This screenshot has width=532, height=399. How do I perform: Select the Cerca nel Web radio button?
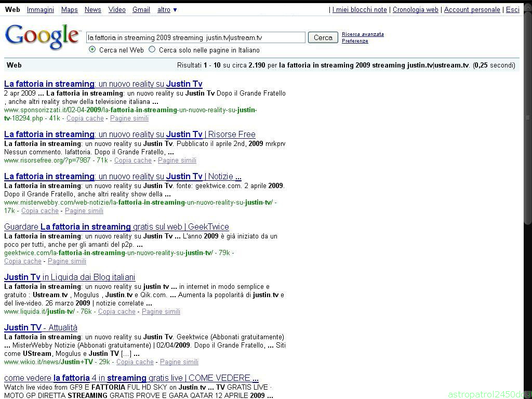pyautogui.click(x=92, y=49)
